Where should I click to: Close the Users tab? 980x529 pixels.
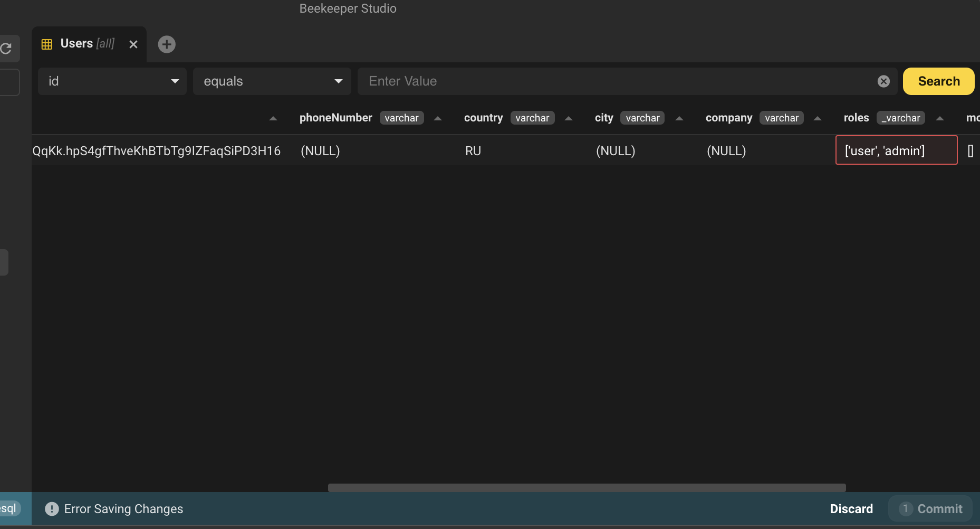(x=133, y=44)
